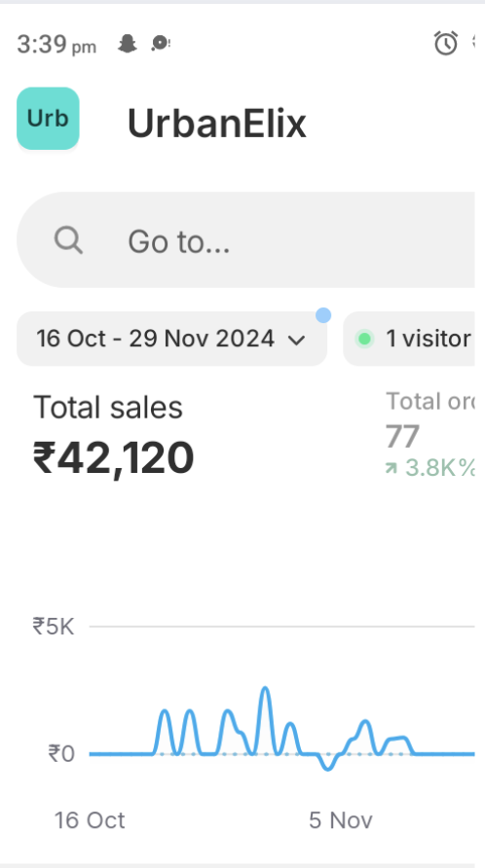The width and height of the screenshot is (485, 868).
Task: Click the 5 Nov chart axis label
Action: [x=341, y=820]
